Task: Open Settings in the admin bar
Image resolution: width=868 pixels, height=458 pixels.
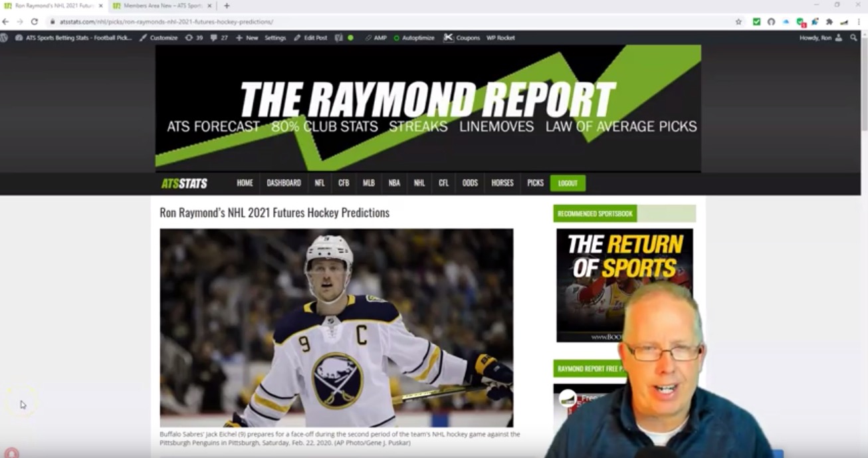Action: (275, 38)
